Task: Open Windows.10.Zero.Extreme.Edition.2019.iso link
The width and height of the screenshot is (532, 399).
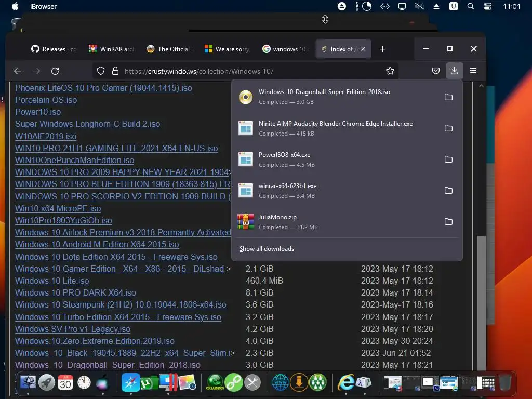Action: coord(95,341)
